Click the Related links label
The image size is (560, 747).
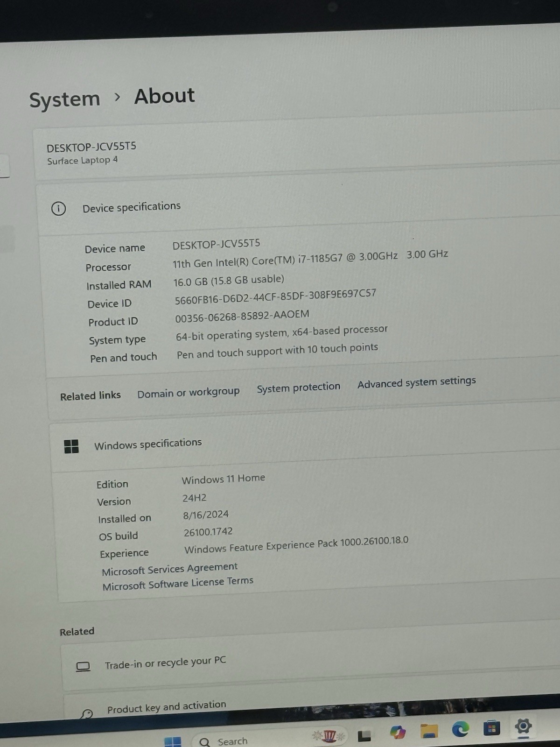click(x=91, y=396)
